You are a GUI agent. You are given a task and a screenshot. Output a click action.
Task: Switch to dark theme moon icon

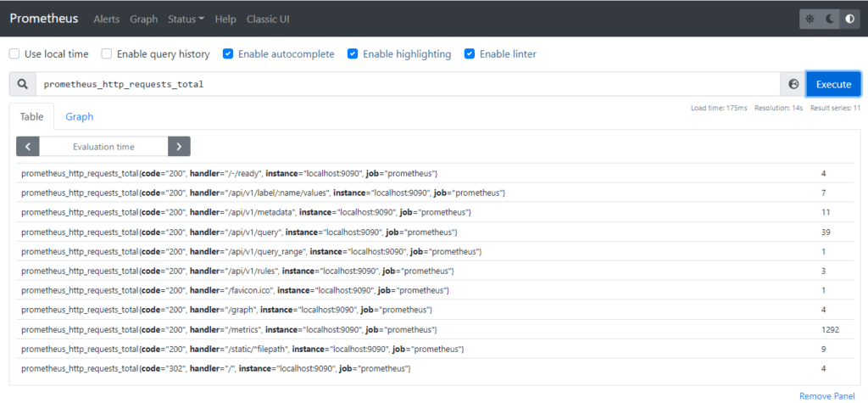tap(830, 19)
